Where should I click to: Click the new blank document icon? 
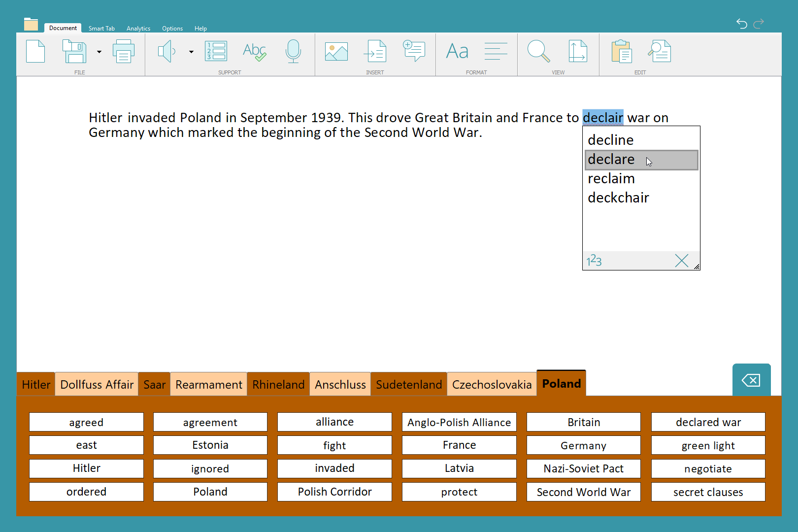(35, 51)
